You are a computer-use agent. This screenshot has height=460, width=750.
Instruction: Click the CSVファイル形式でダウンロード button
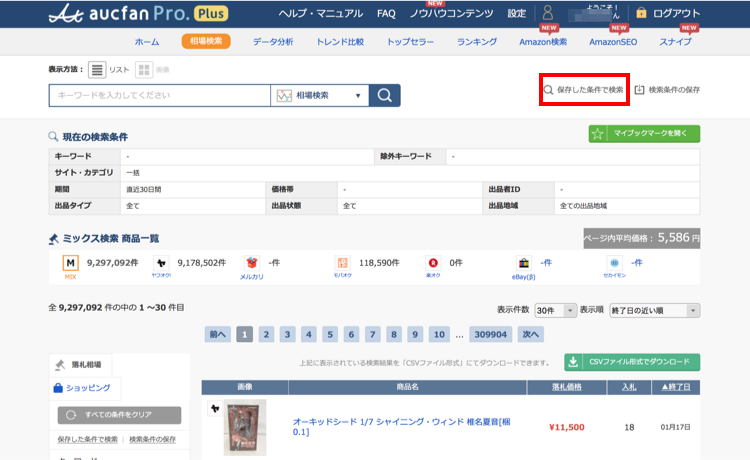pos(631,362)
